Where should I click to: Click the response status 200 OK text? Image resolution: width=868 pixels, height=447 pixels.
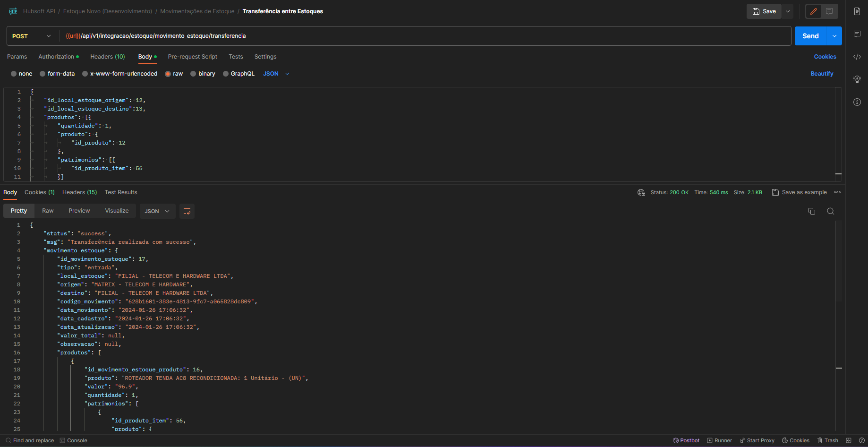[679, 192]
